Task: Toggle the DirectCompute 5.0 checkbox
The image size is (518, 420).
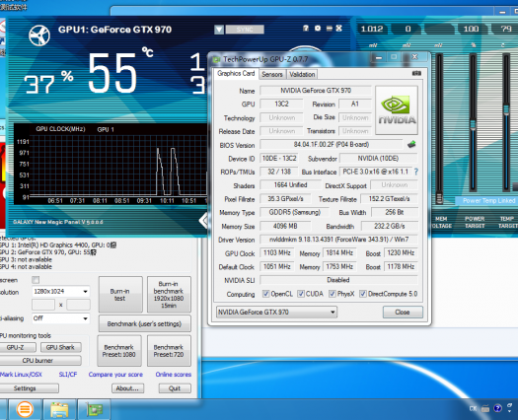Action: click(363, 294)
